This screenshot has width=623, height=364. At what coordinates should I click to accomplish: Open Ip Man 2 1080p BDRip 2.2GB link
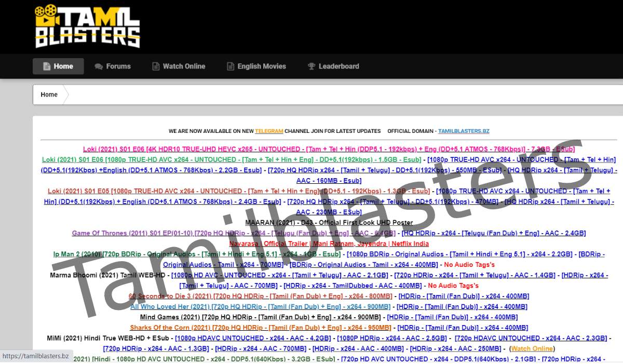point(459,254)
